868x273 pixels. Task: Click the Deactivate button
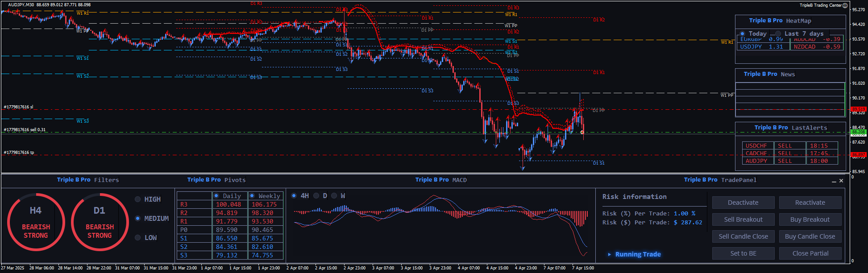click(x=743, y=203)
